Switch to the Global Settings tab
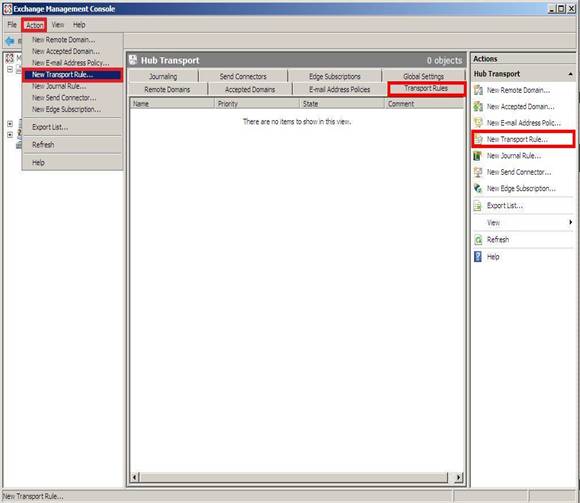The width and height of the screenshot is (580, 503). pyautogui.click(x=424, y=77)
